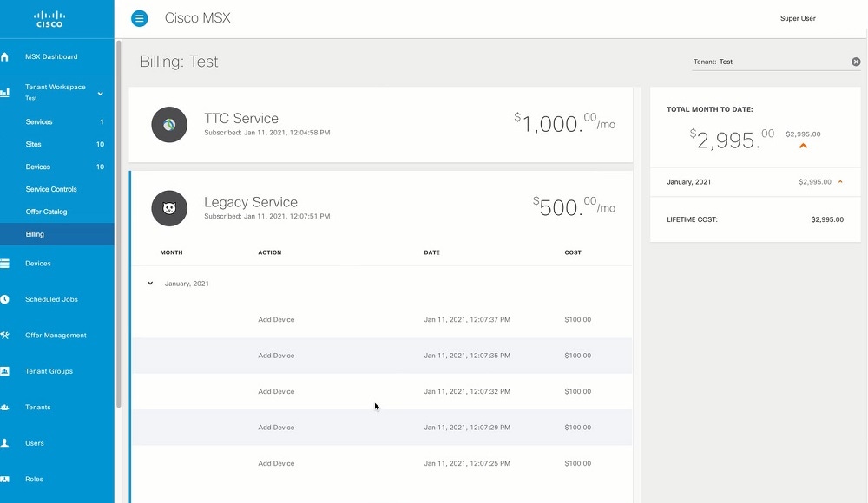This screenshot has height=503, width=868.
Task: Click the $2,995.00 lifetime cost value
Action: (x=827, y=219)
